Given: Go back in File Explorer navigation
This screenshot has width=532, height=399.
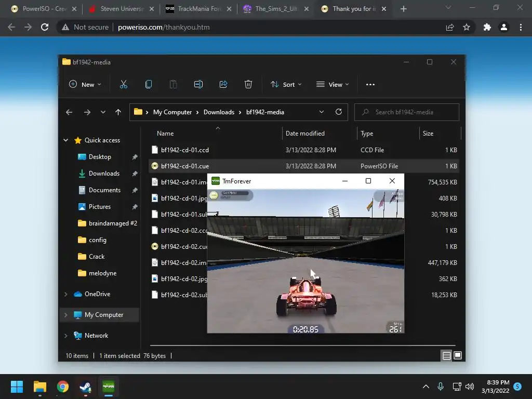Looking at the screenshot, I should coord(69,112).
